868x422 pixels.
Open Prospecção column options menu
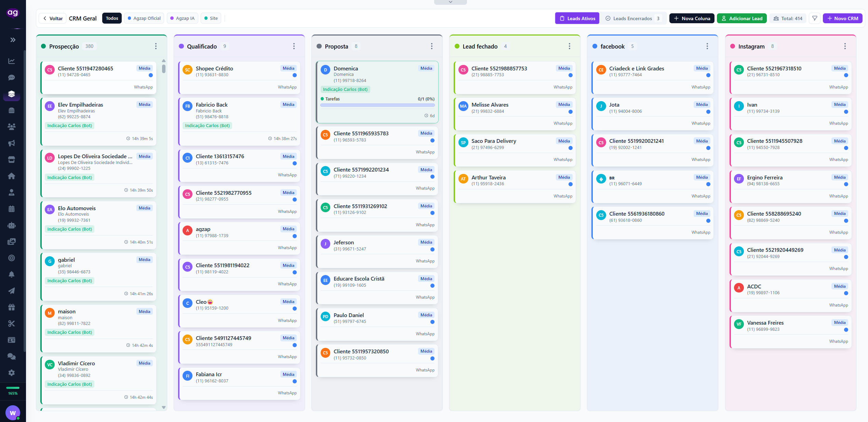pos(156,46)
